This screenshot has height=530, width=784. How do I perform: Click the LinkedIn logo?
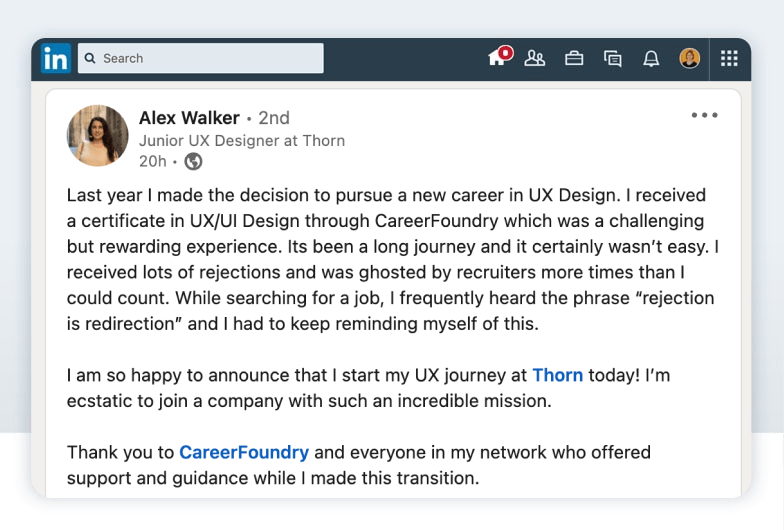pos(56,59)
